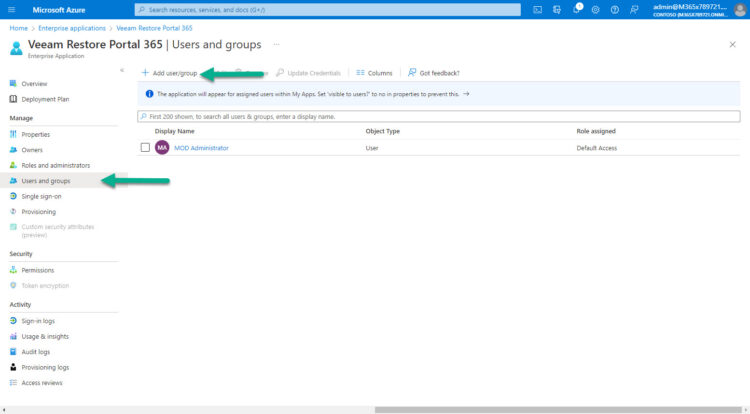The width and height of the screenshot is (750, 414).
Task: Open Roles and administrators
Action: pyautogui.click(x=55, y=165)
